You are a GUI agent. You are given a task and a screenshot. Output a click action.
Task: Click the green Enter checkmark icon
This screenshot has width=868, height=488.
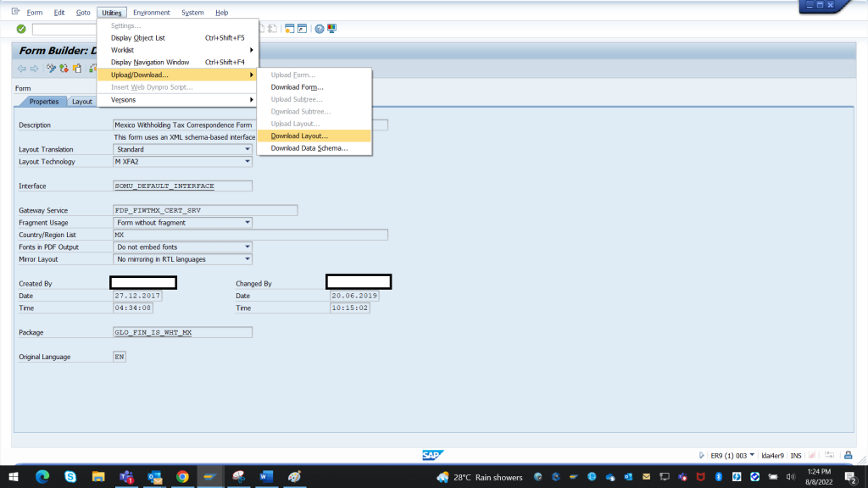tap(21, 29)
